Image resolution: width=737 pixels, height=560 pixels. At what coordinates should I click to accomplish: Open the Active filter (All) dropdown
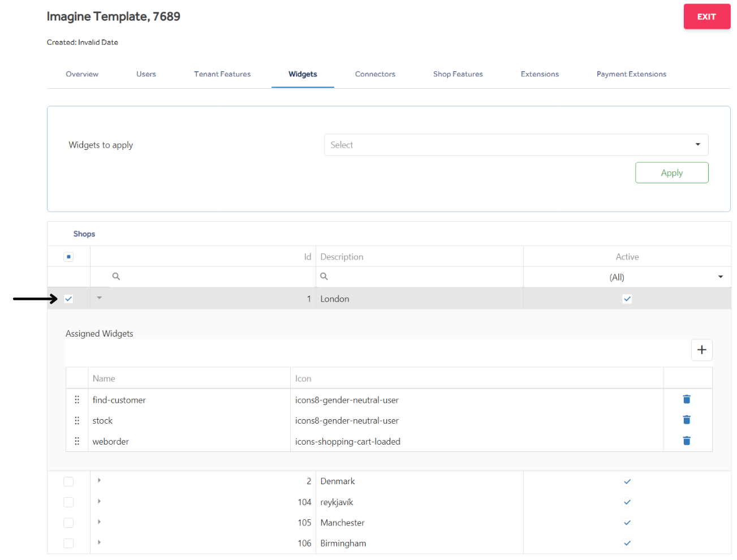(627, 277)
